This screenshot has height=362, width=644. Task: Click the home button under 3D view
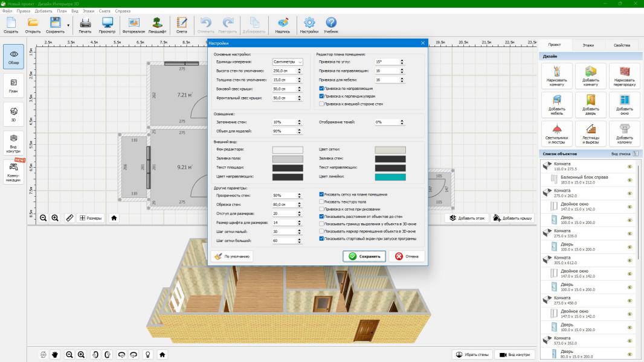162,355
